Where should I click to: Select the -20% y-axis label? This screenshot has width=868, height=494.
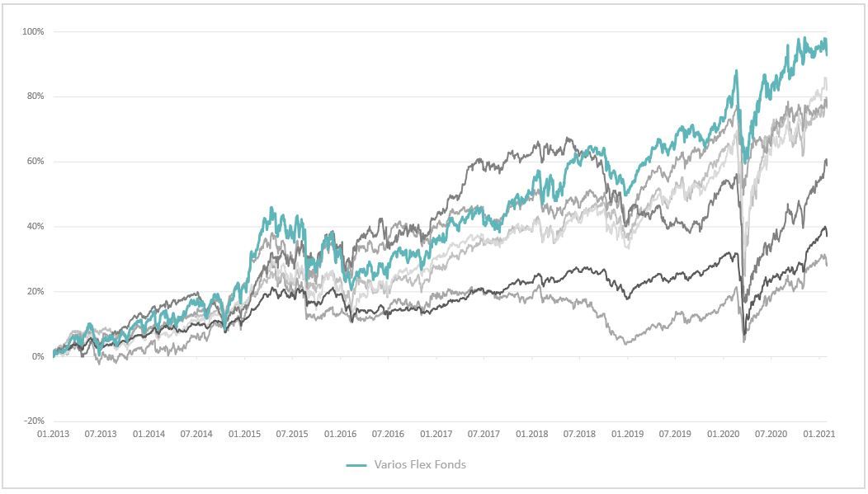[33, 421]
